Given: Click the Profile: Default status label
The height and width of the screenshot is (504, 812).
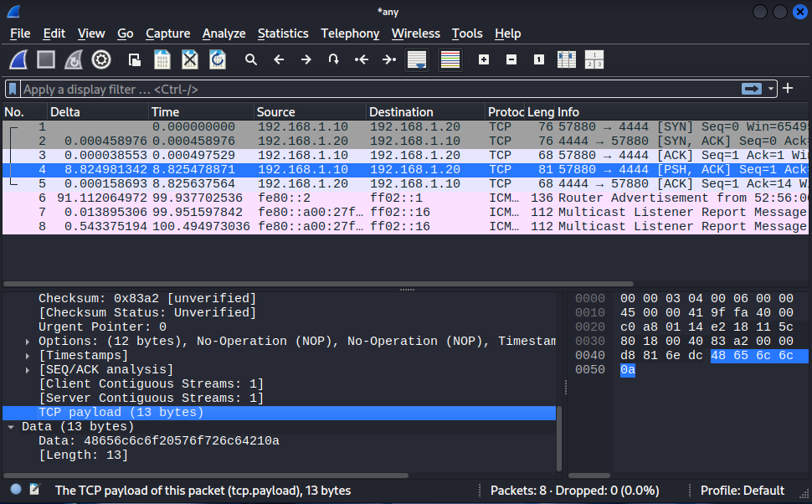Looking at the screenshot, I should coord(742,491).
